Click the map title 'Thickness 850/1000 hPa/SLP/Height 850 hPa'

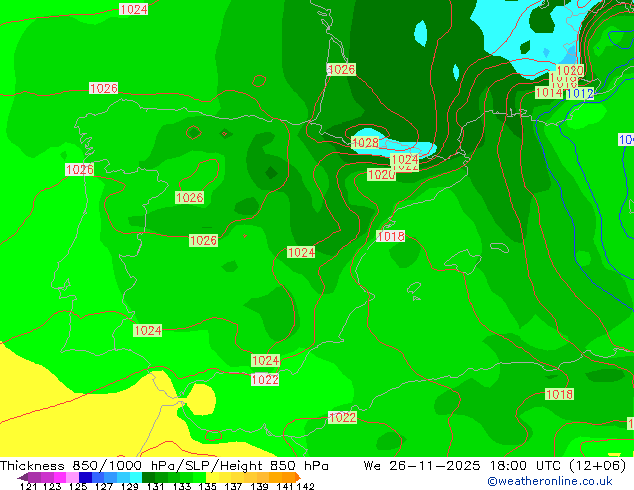[164, 466]
